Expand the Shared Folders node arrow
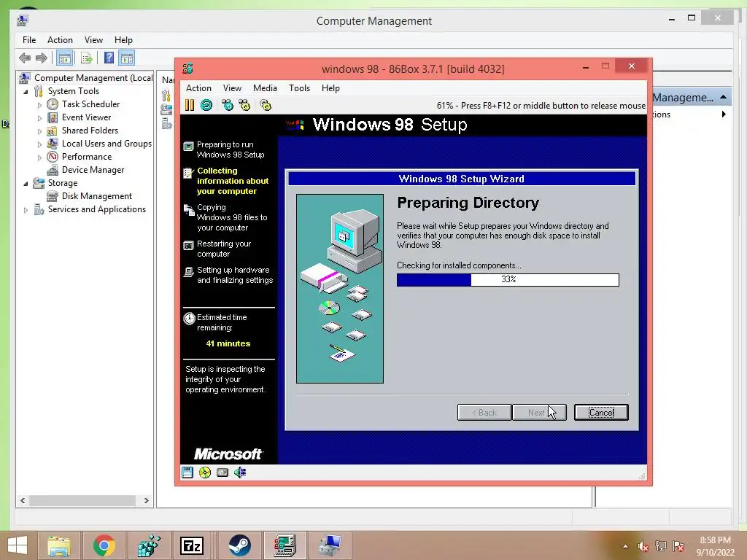 coord(39,131)
